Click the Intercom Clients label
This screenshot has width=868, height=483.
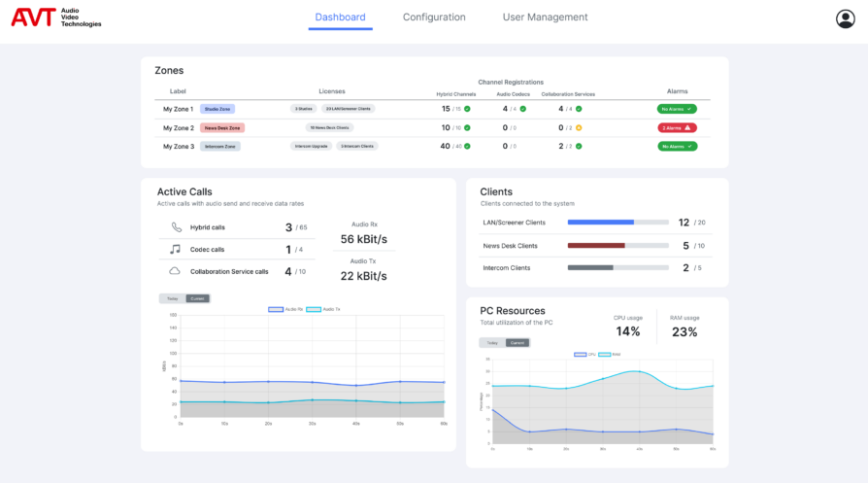click(x=507, y=267)
